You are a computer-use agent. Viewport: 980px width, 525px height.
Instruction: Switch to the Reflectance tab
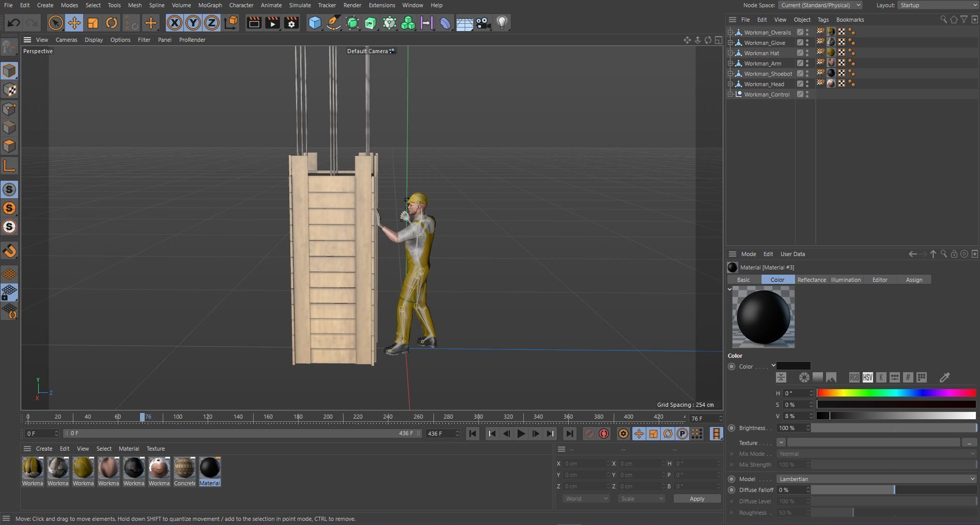click(x=811, y=280)
